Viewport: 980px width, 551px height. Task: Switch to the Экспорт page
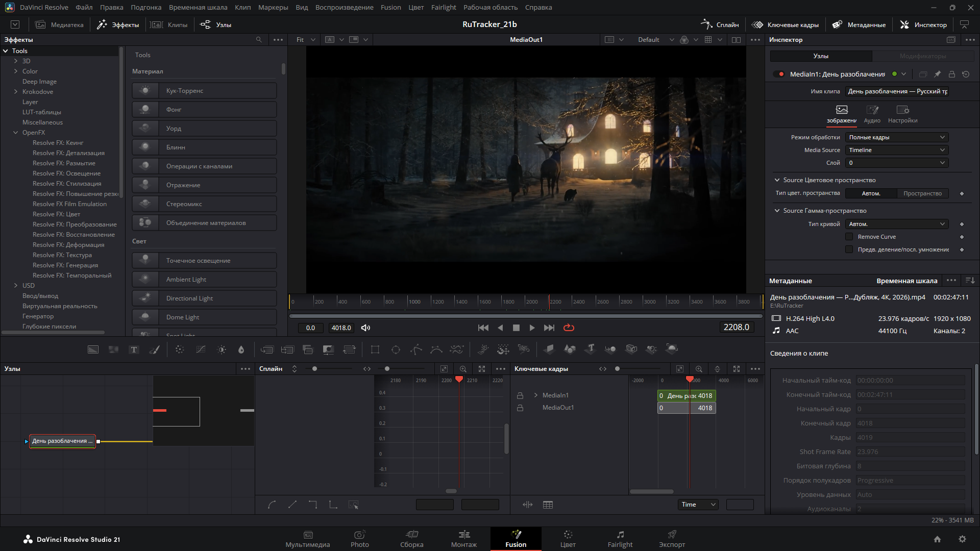pos(672,539)
